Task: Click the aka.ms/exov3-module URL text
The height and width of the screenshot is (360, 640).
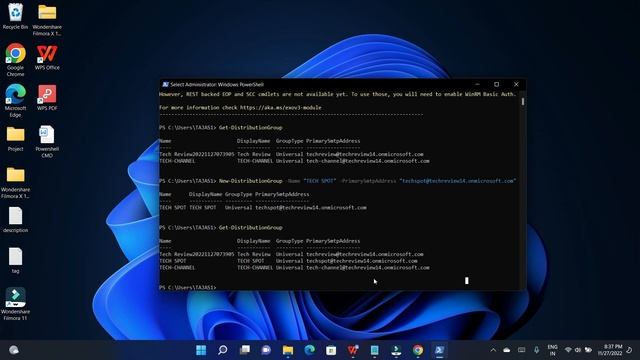Action: coord(280,108)
